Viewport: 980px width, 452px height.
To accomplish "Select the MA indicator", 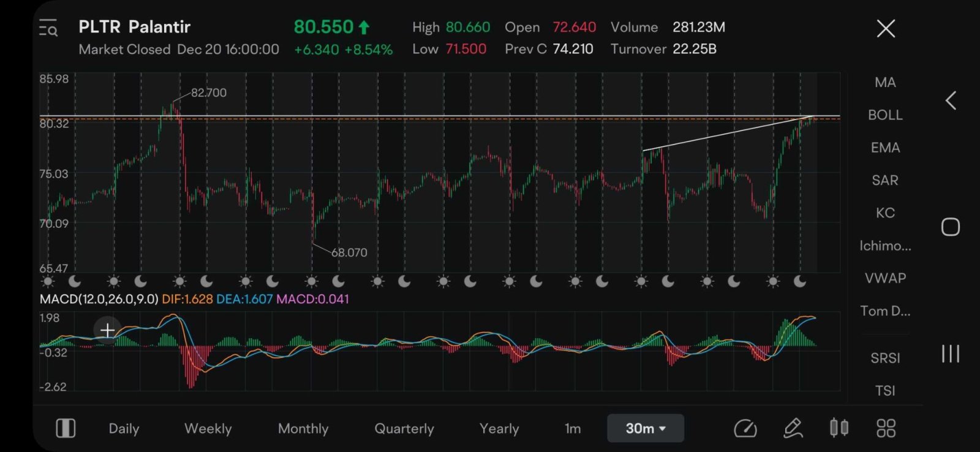I will point(885,82).
